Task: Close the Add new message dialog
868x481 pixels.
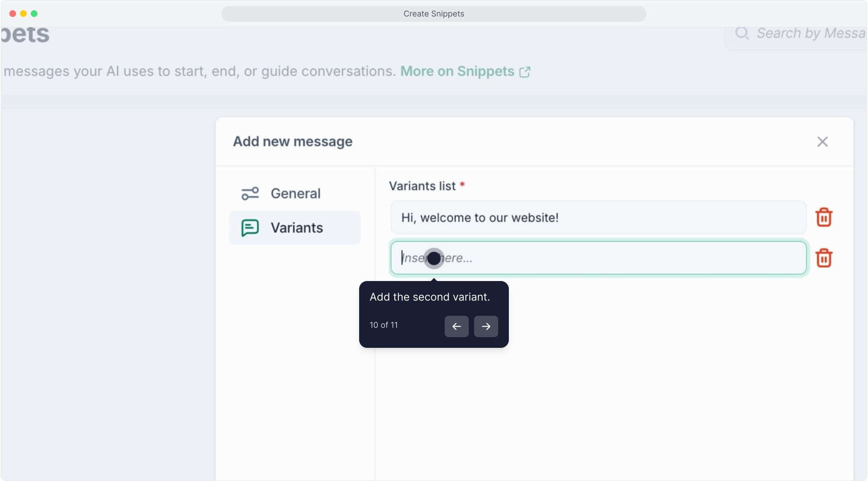Action: [822, 142]
